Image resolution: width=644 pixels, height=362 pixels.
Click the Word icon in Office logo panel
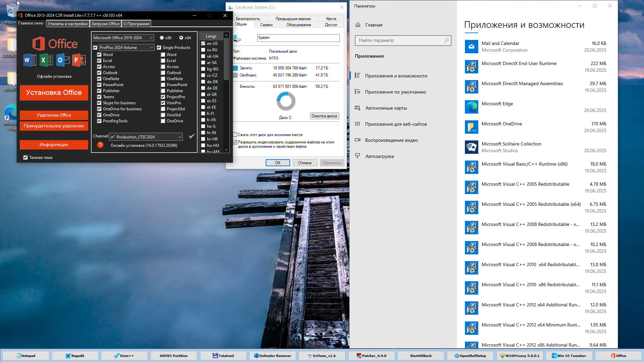coord(30,60)
